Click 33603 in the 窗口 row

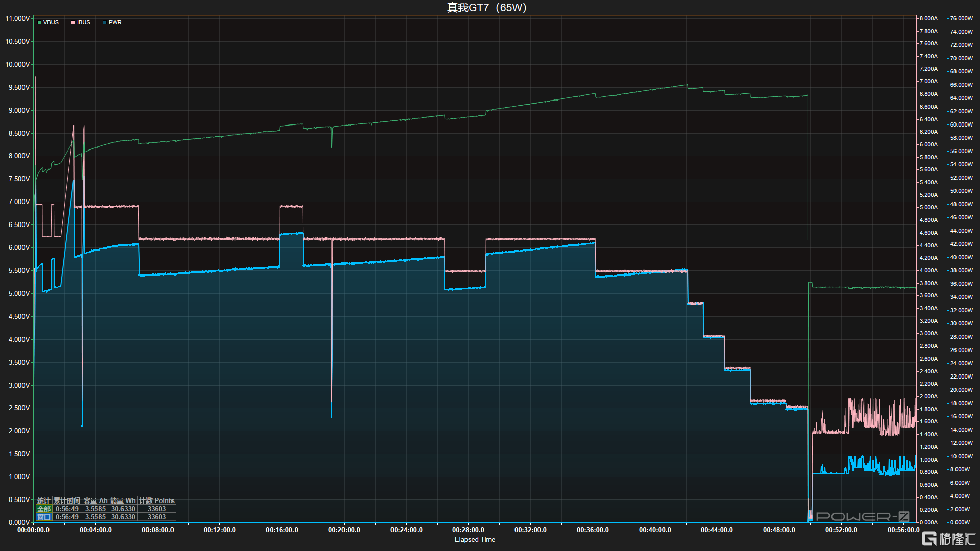[157, 517]
